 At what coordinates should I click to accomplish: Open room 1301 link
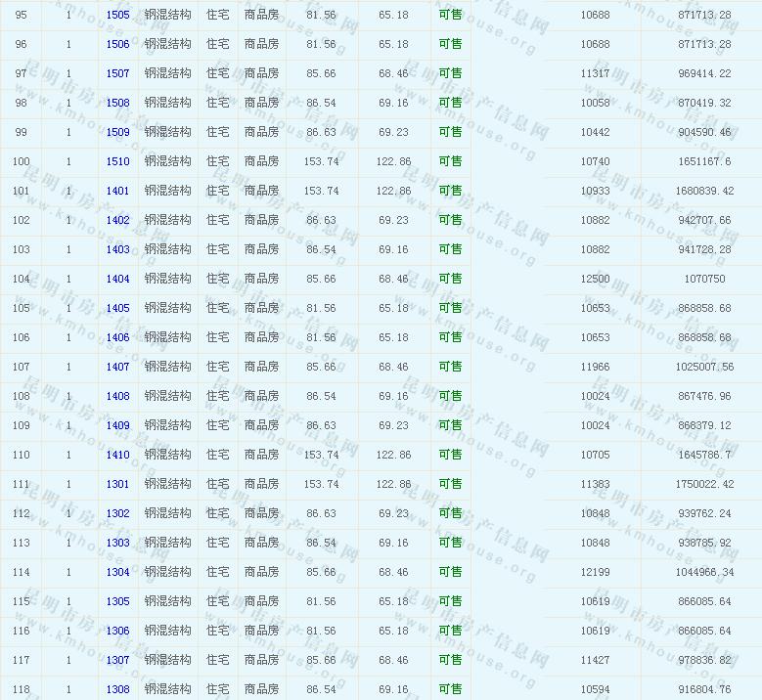117,484
